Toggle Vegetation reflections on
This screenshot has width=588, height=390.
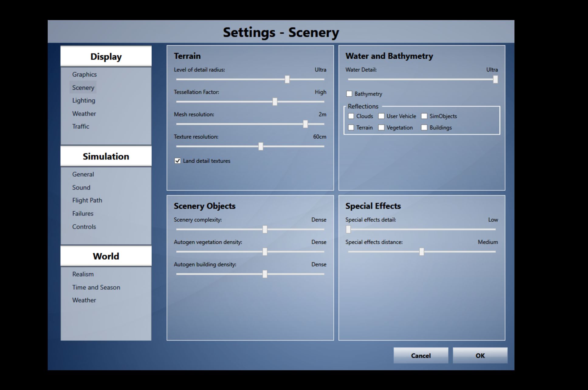[381, 128]
